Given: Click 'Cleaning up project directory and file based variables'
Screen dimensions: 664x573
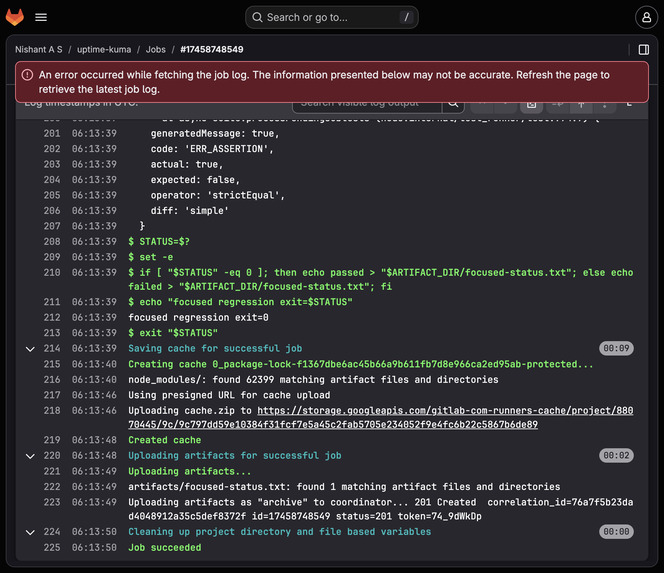Looking at the screenshot, I should [279, 532].
